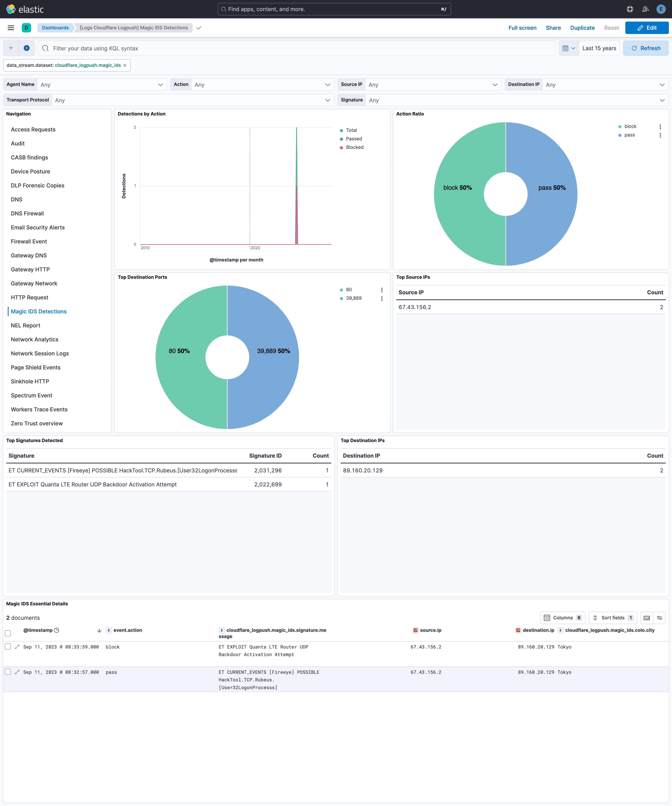Open options for pass legend item
This screenshot has height=806, width=672.
pyautogui.click(x=660, y=135)
